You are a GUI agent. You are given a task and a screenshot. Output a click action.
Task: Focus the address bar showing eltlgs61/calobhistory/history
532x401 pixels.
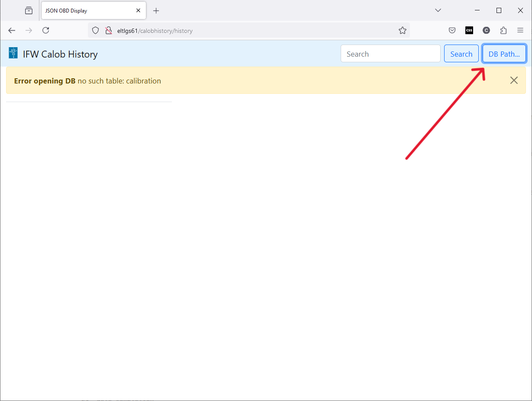(251, 31)
